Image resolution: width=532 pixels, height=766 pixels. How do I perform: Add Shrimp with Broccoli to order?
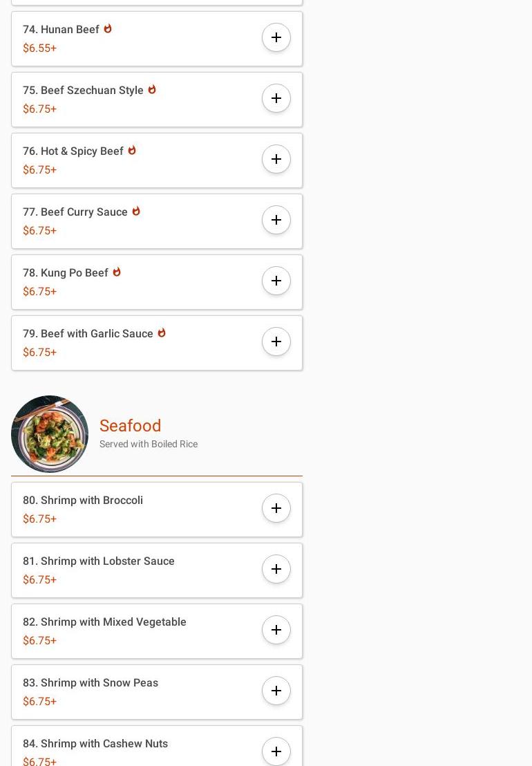click(276, 508)
